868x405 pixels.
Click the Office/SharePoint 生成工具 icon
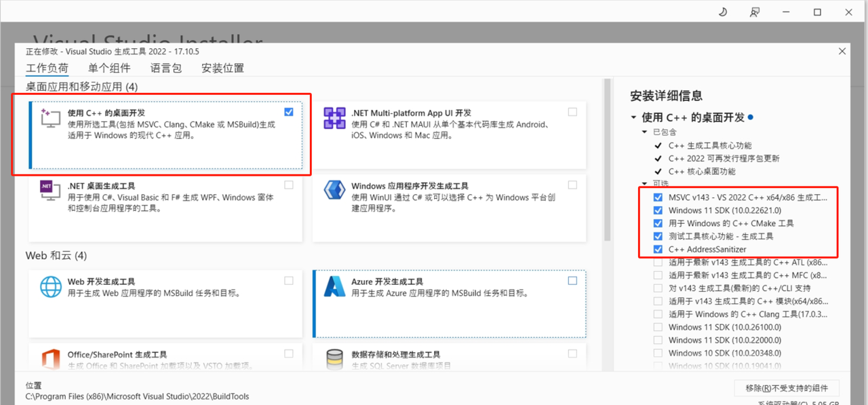tap(52, 360)
